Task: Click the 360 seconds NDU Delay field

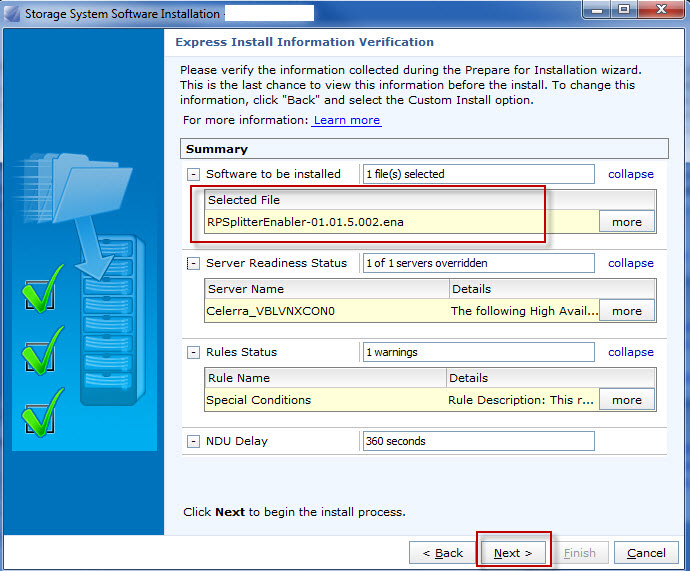Action: (478, 441)
